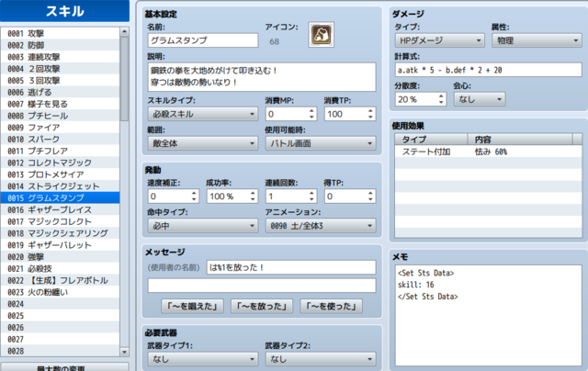Select skill 0021 必殺技

pos(60,268)
